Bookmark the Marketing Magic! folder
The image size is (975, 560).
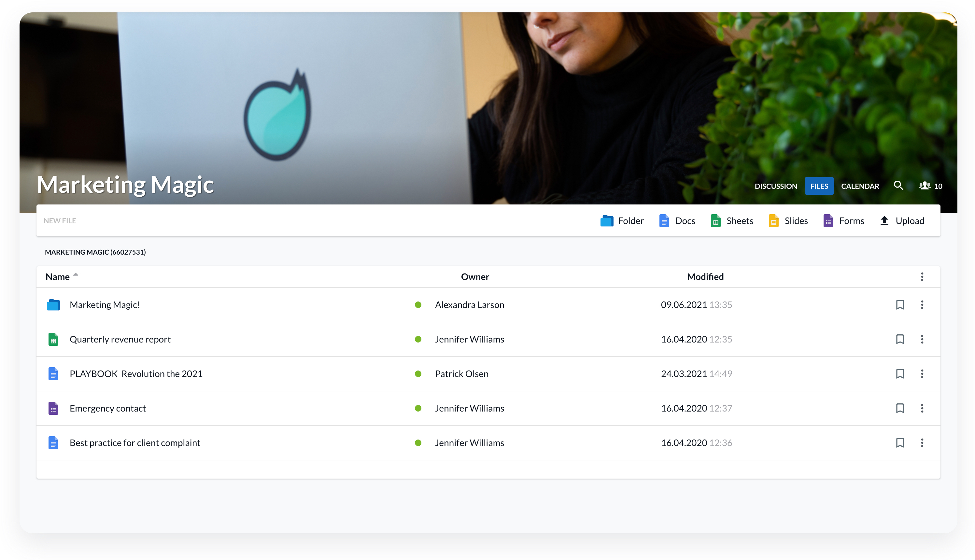click(900, 305)
